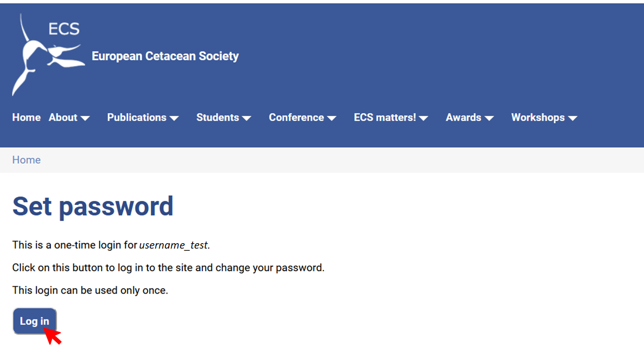This screenshot has width=644, height=354.
Task: Open the ECS matters! menu
Action: click(x=385, y=117)
